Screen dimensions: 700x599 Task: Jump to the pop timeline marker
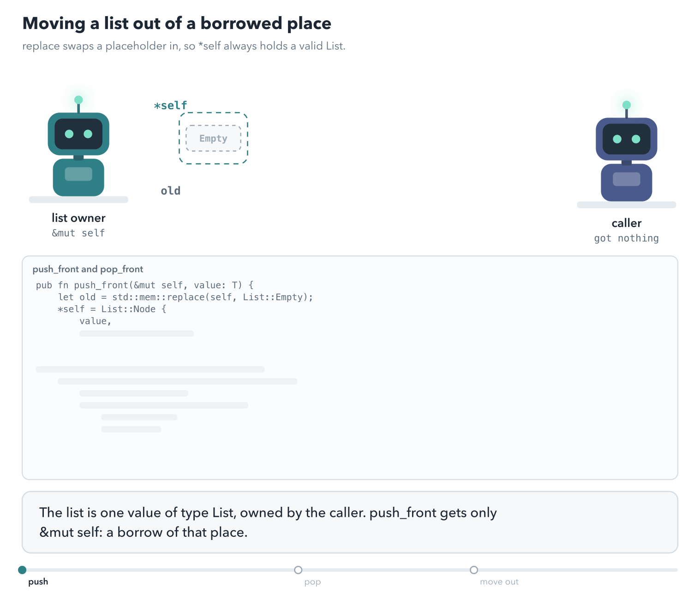click(x=298, y=570)
